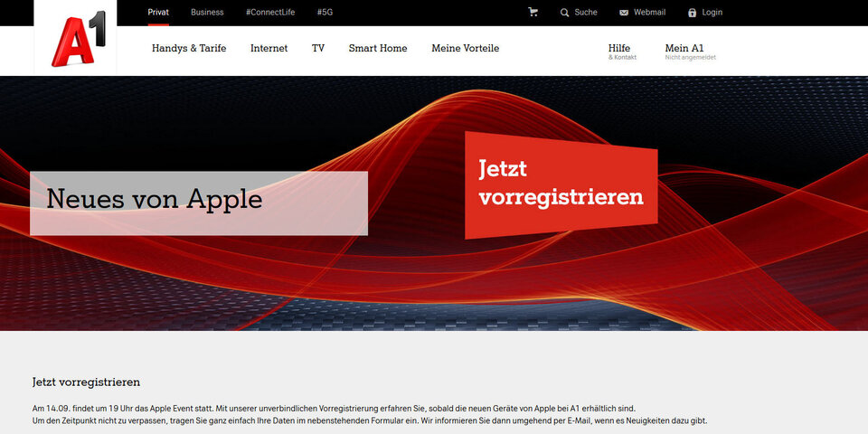Open the Smart Home menu

coord(378,48)
